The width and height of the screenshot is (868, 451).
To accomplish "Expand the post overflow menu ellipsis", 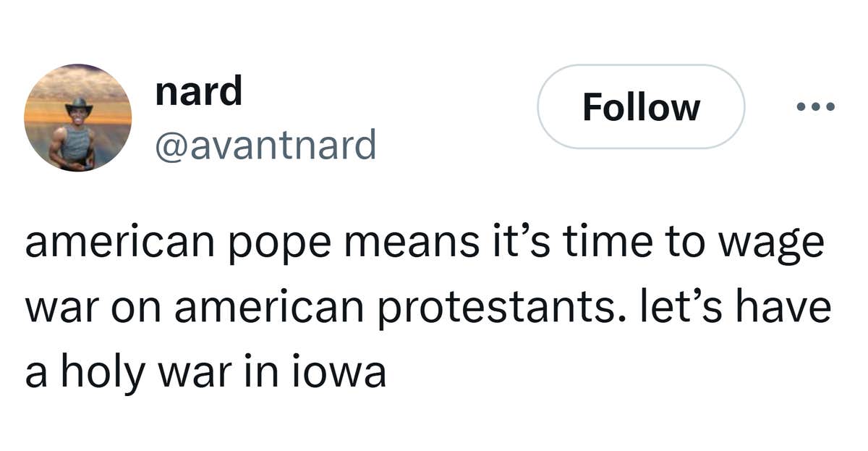I will 815,107.
